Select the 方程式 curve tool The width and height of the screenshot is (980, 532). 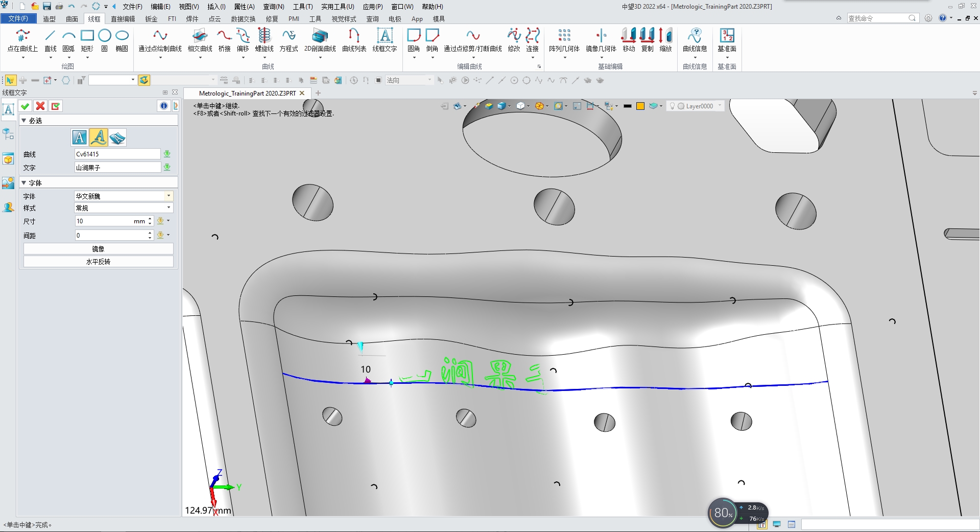[x=289, y=37]
